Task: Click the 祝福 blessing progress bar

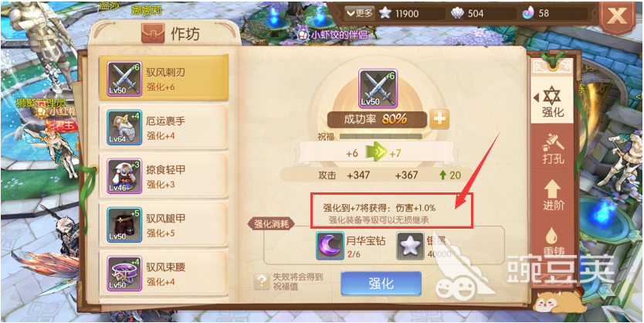Action: coord(381,136)
